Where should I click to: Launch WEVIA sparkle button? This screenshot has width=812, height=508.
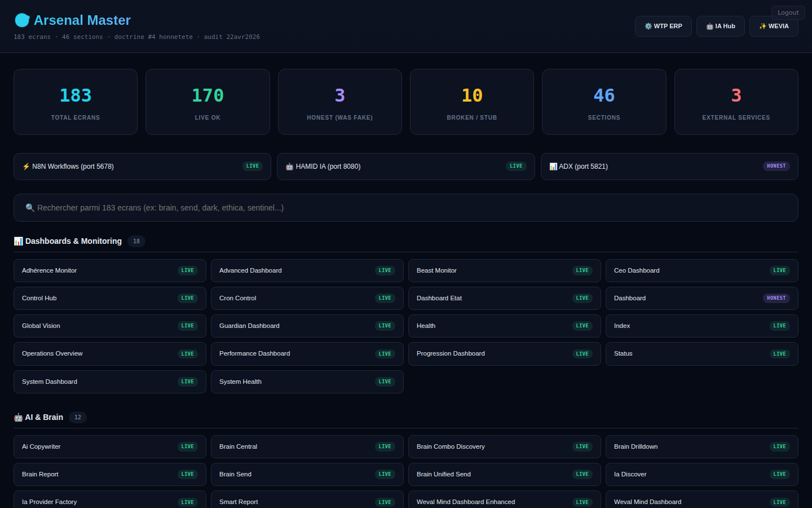tap(774, 27)
